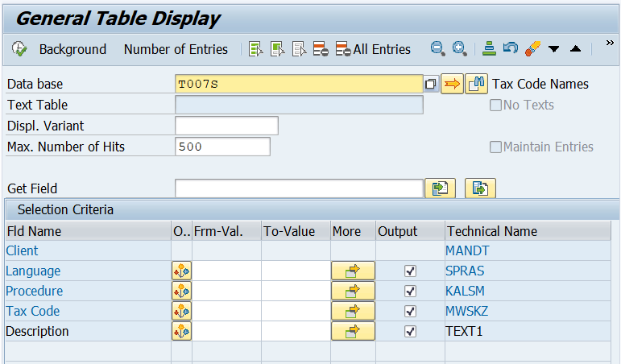The image size is (621, 364).
Task: Run in Background
Action: click(x=72, y=49)
